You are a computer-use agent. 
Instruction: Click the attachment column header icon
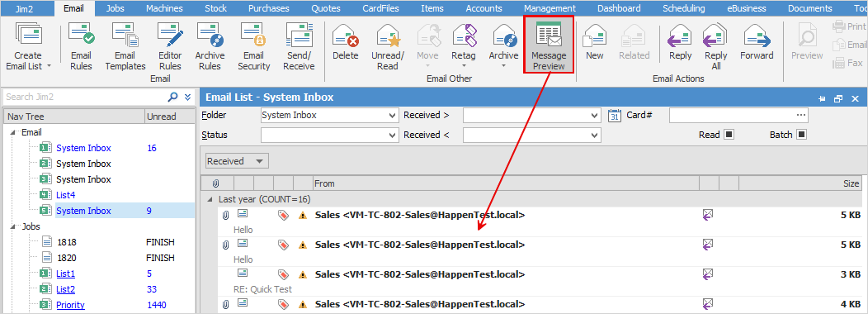pyautogui.click(x=216, y=183)
